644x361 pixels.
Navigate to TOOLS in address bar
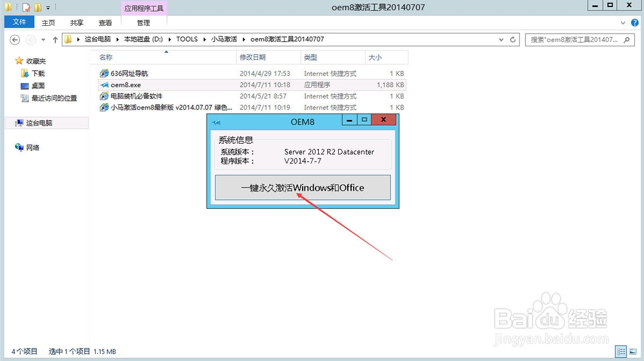click(187, 39)
